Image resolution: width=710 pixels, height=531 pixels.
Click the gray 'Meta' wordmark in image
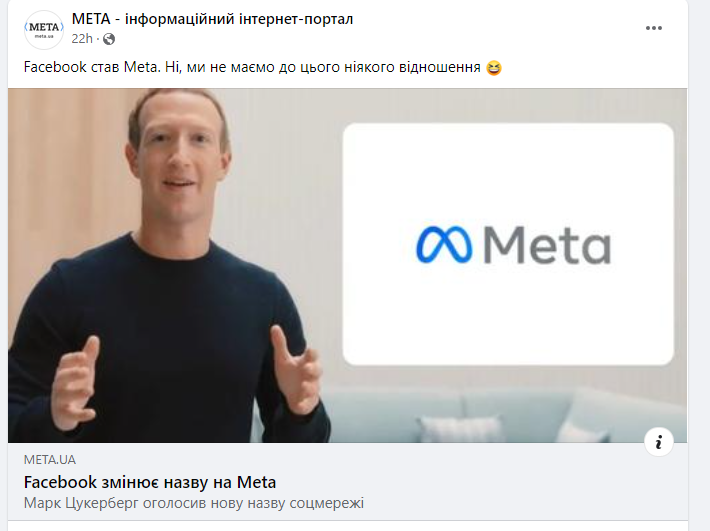(x=547, y=245)
